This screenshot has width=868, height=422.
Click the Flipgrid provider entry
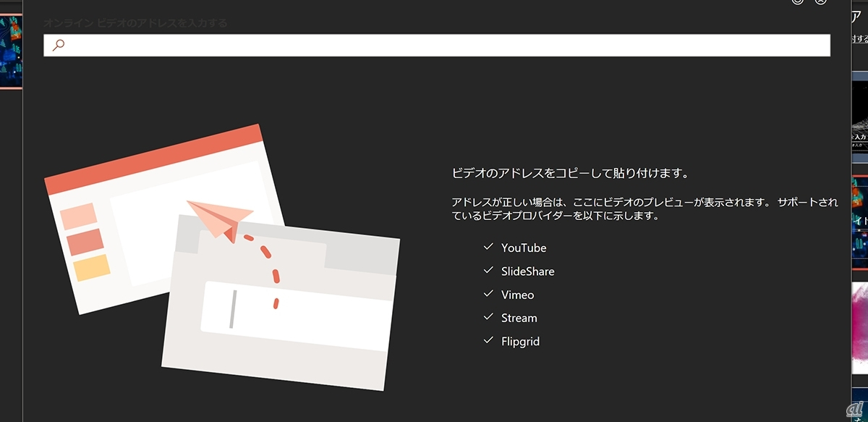520,341
